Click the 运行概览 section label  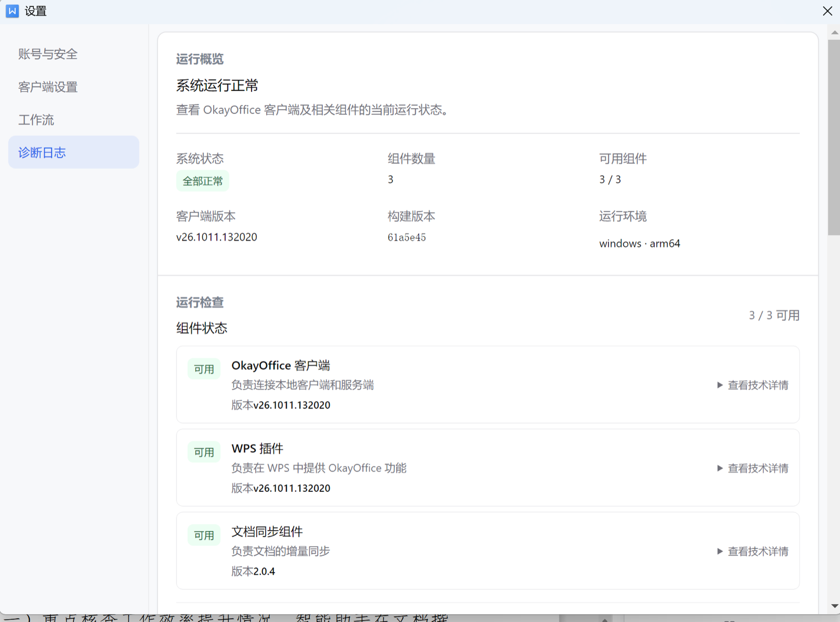click(199, 59)
